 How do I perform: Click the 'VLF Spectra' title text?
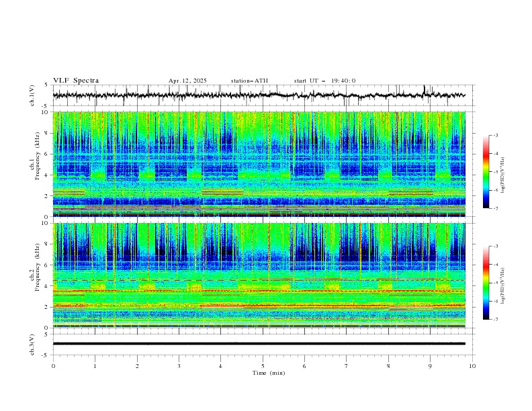point(76,81)
